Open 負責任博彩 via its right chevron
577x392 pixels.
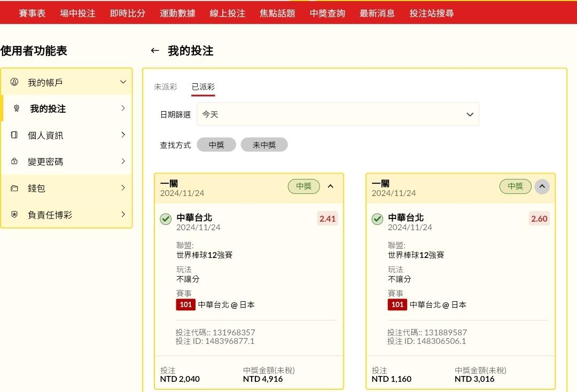click(123, 214)
